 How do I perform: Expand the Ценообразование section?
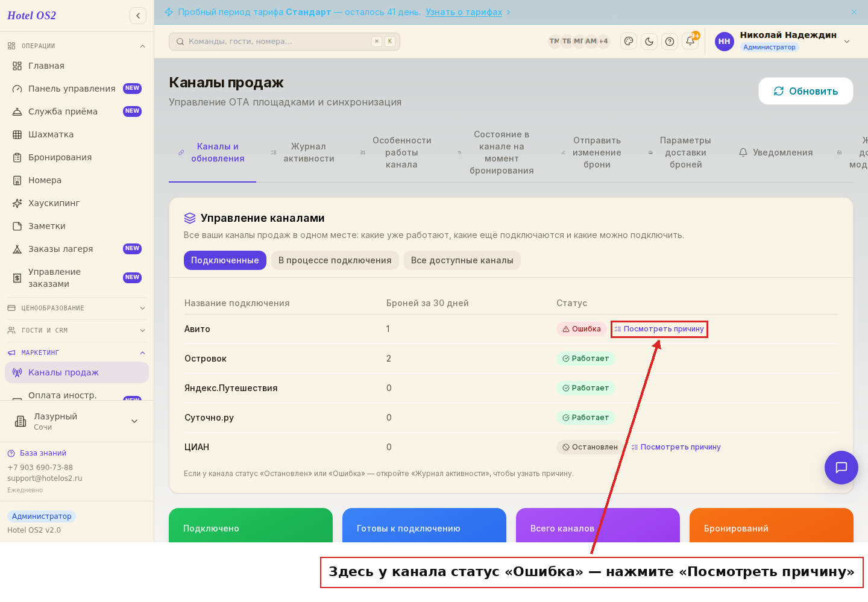point(77,308)
